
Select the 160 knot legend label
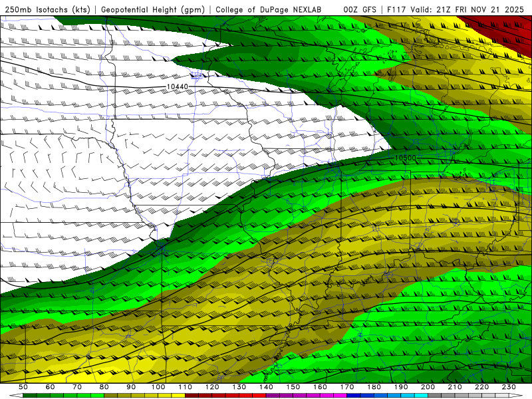[320, 387]
